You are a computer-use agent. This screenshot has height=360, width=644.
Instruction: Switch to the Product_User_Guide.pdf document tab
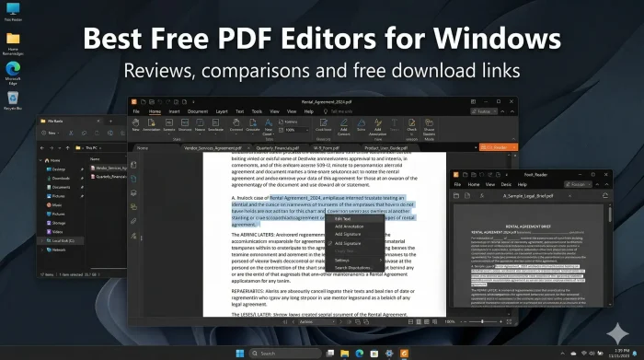click(x=386, y=148)
